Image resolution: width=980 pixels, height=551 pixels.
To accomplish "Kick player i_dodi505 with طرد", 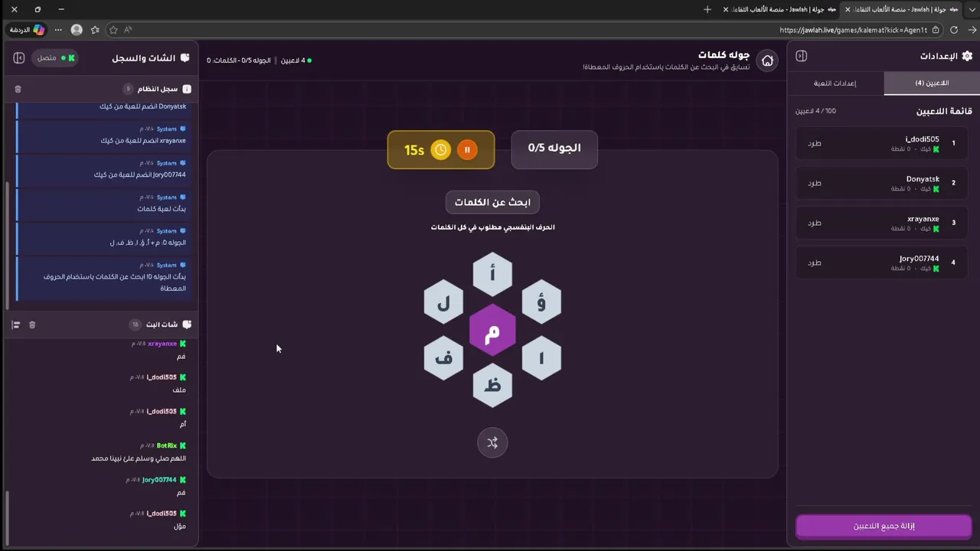I will pyautogui.click(x=815, y=143).
